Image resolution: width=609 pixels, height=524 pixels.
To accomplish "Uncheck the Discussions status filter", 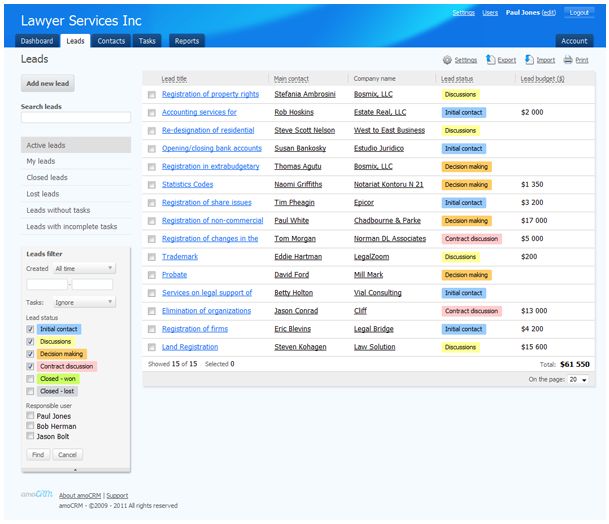I will (30, 342).
